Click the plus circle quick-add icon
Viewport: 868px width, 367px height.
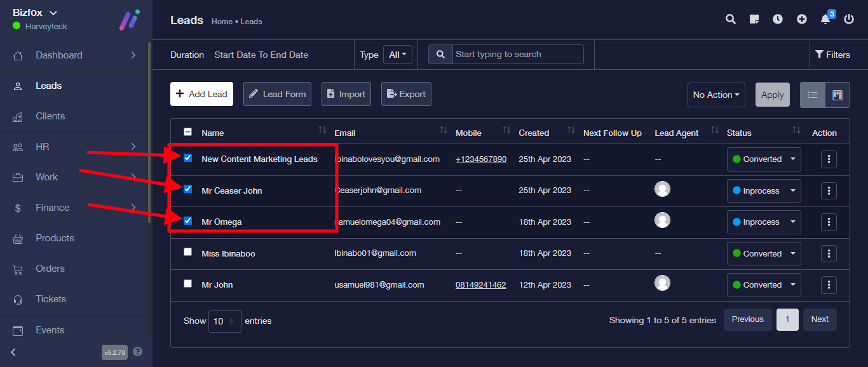tap(802, 19)
